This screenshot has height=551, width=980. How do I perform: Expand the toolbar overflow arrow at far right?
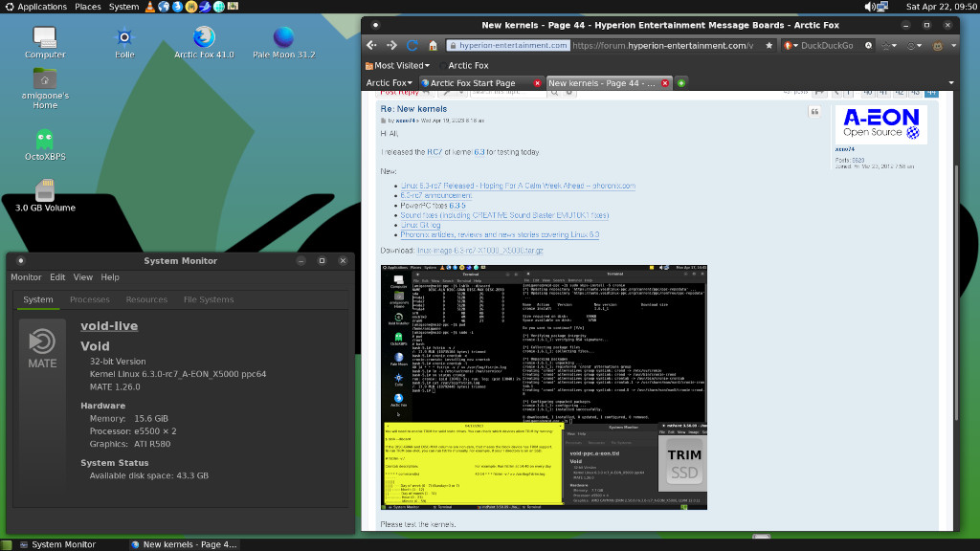(x=954, y=46)
